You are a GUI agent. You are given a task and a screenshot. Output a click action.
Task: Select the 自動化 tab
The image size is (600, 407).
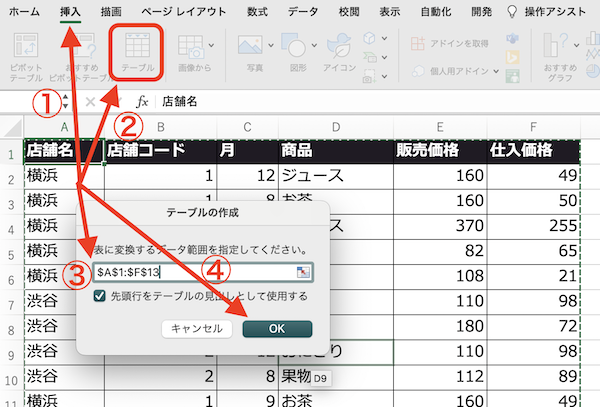(436, 12)
